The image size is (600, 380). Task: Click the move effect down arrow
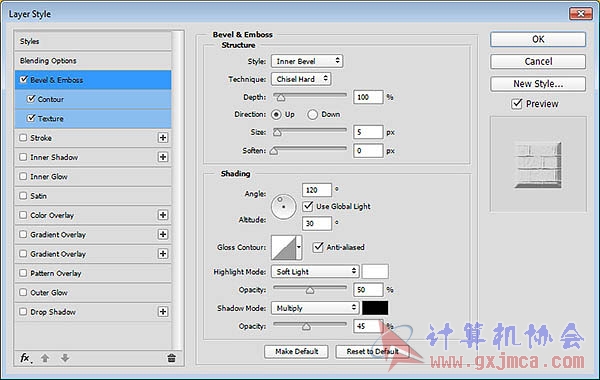(65, 358)
